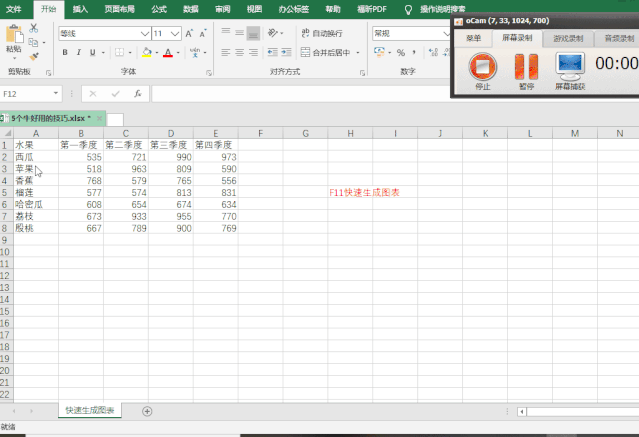Screen dimensions: 639x437
Task: Expand paste options dropdown arrow
Action: [x=15, y=58]
